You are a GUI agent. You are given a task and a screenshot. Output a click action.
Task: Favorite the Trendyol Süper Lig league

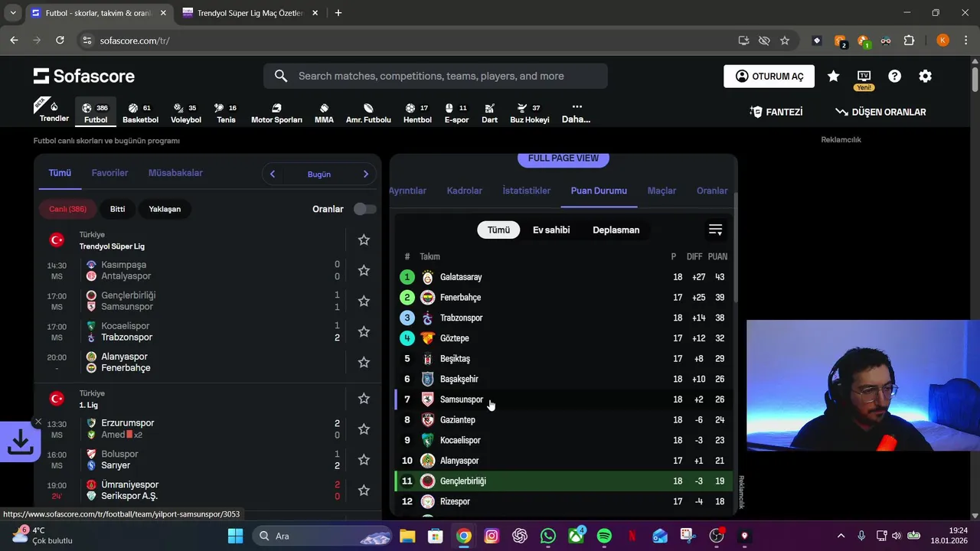364,240
